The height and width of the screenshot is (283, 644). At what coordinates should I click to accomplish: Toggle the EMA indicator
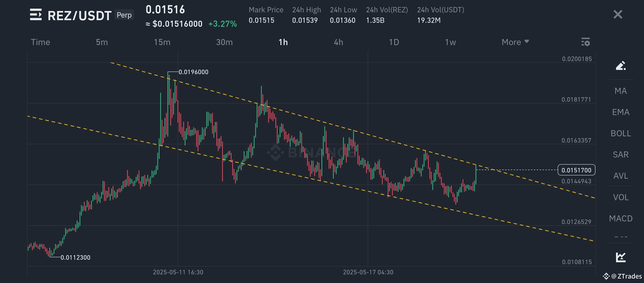coord(621,112)
